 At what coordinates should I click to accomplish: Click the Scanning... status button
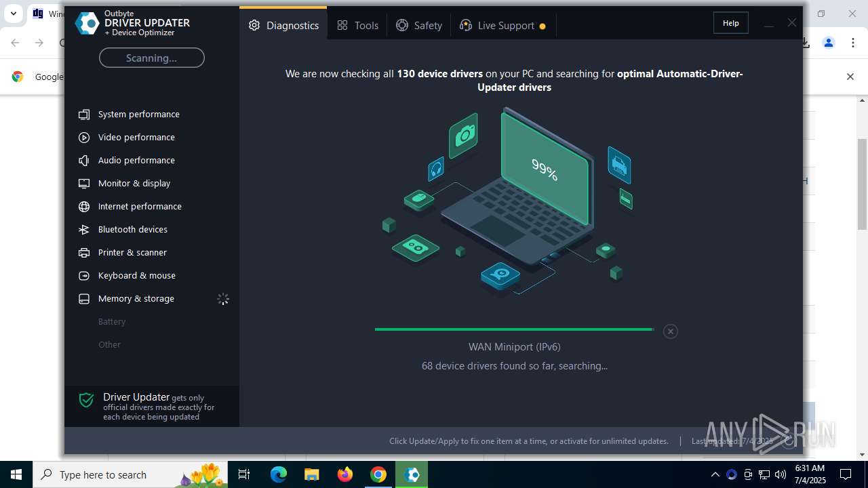(151, 58)
